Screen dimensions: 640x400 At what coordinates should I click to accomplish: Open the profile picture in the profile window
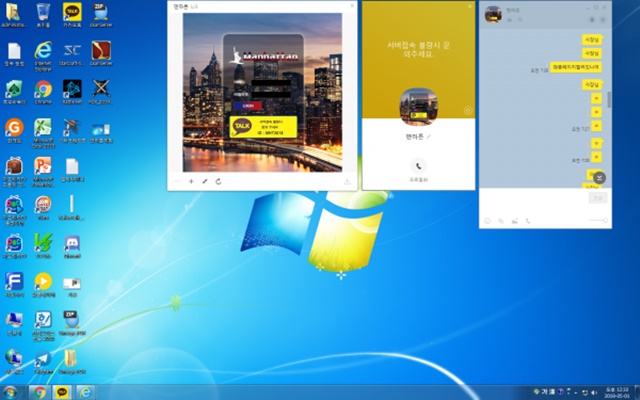(418, 107)
